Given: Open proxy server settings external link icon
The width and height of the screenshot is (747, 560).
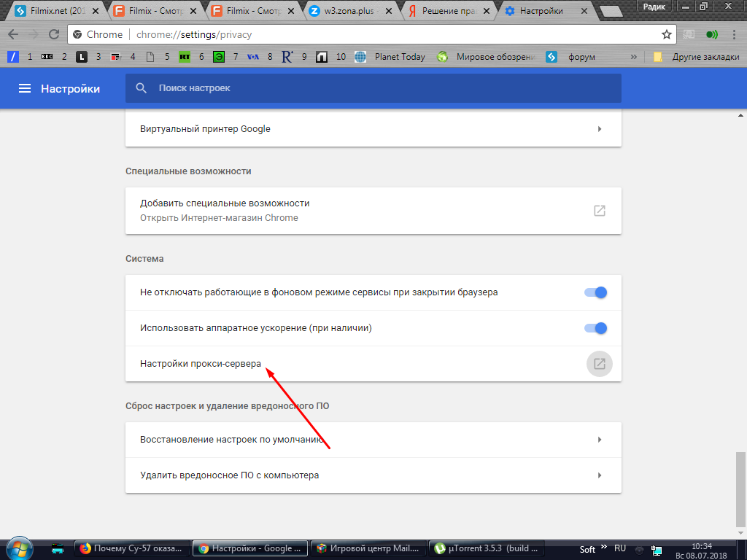Looking at the screenshot, I should [x=599, y=364].
